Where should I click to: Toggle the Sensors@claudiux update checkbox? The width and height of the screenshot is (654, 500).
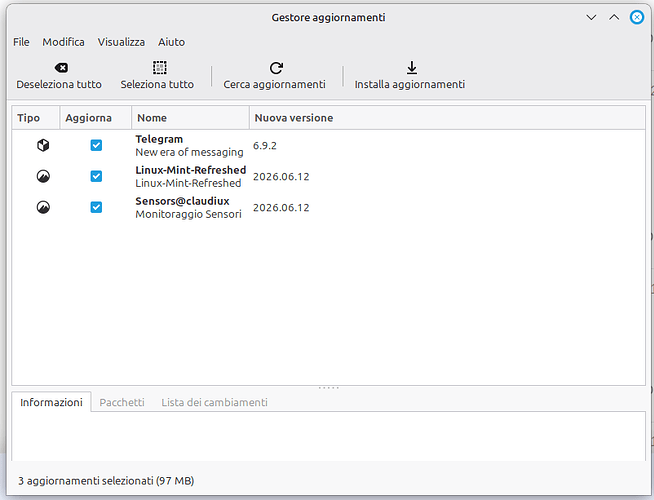point(96,207)
